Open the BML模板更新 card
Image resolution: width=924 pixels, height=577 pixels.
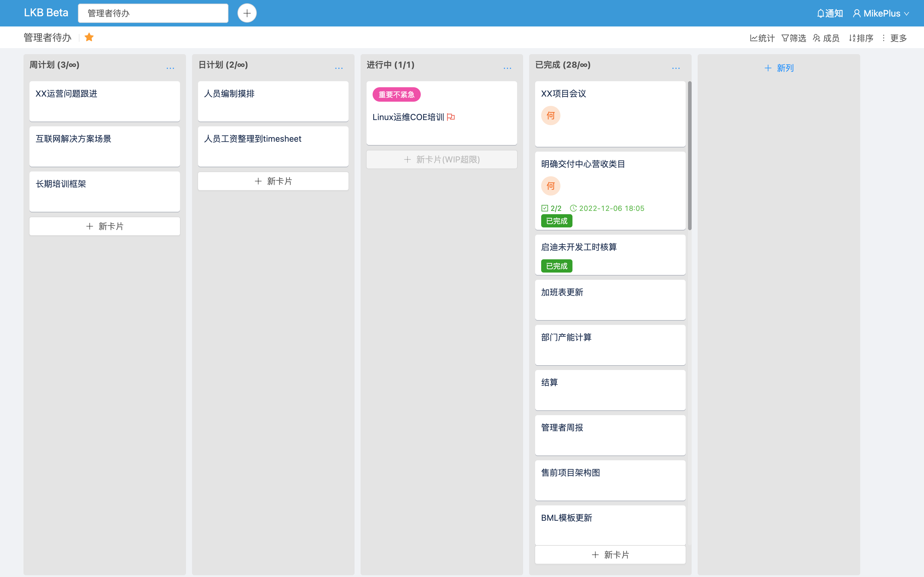tap(610, 525)
